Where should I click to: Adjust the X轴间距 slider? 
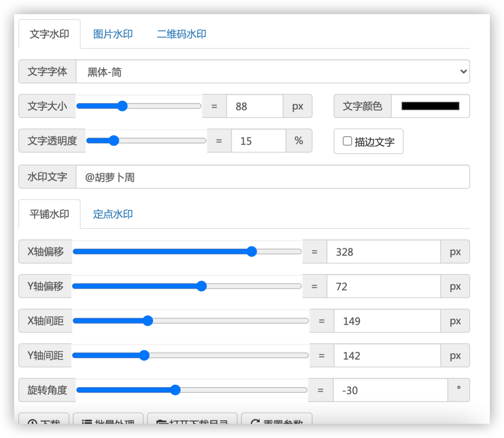pyautogui.click(x=190, y=321)
